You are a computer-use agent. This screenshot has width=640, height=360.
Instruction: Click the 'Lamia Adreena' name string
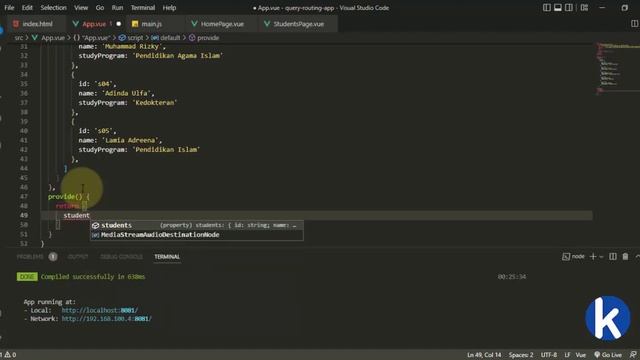131,140
